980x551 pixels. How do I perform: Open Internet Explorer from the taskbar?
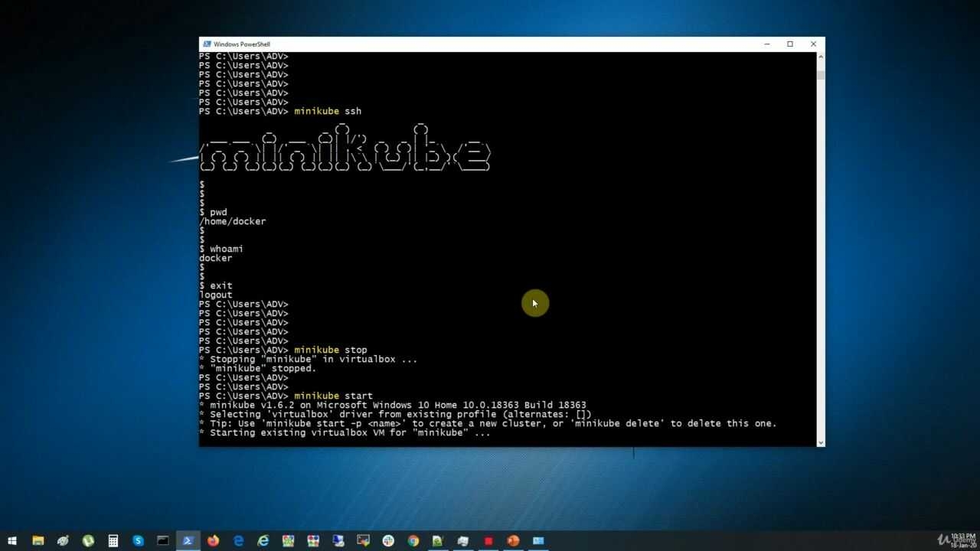click(263, 540)
